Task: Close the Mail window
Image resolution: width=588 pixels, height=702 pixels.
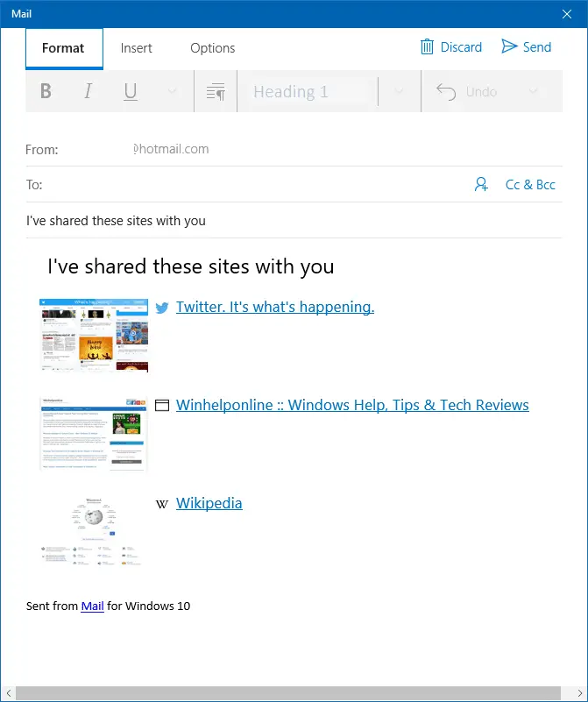Action: (567, 14)
